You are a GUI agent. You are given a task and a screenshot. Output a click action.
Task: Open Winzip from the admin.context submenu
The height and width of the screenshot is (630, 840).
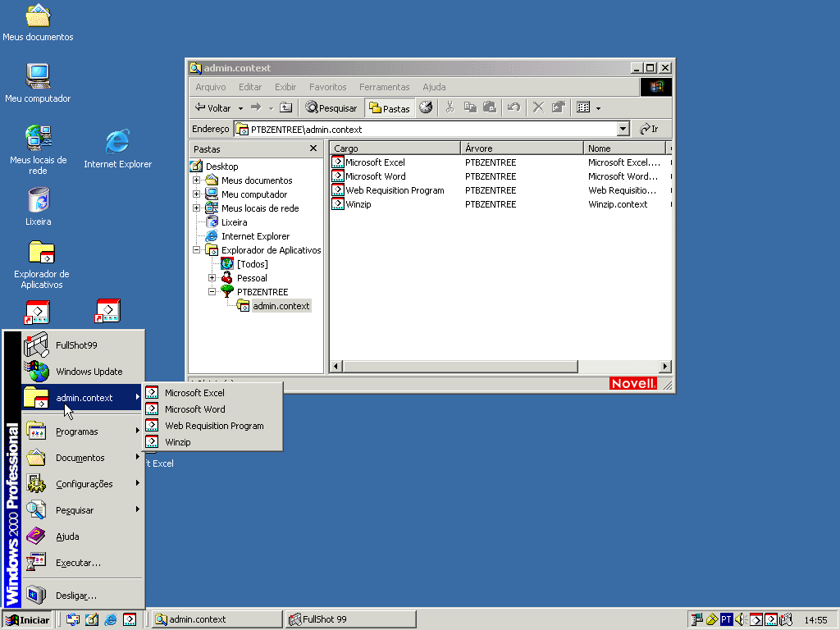coord(177,442)
